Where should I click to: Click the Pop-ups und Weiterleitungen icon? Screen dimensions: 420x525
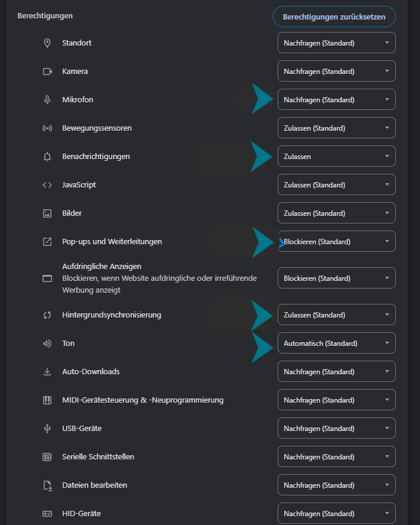tap(47, 241)
